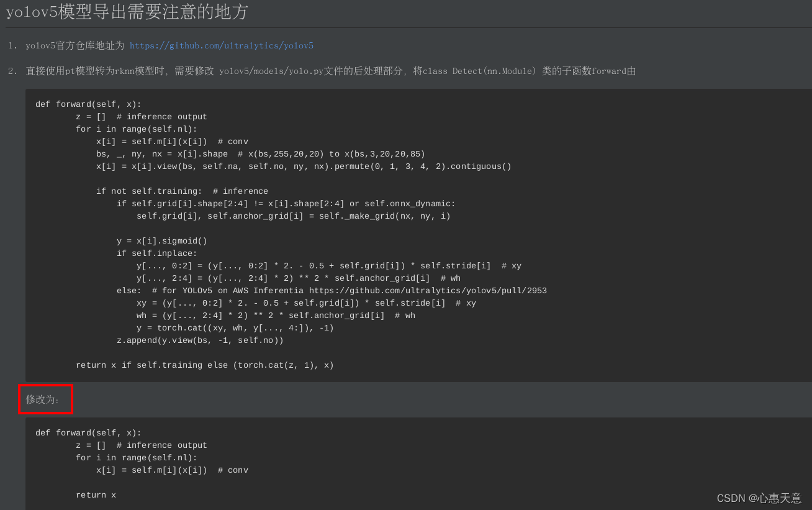Click the line calling "self._make_grid(nx, ny, i)"
This screenshot has height=510, width=812.
pos(294,216)
